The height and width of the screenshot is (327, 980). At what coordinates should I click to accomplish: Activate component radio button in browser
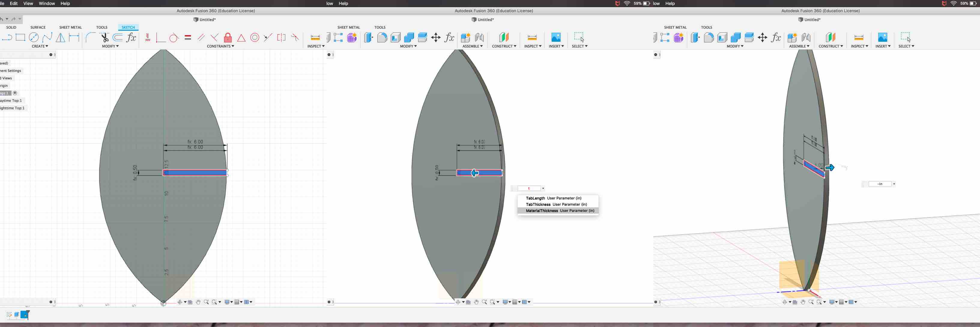(x=15, y=93)
